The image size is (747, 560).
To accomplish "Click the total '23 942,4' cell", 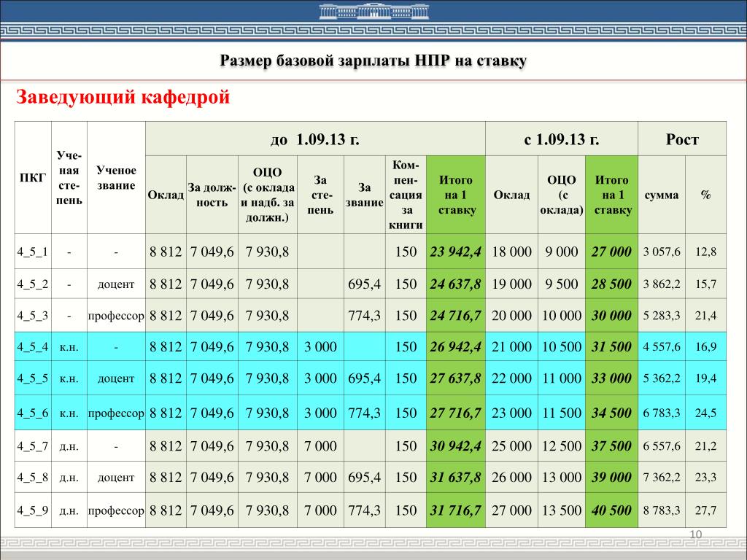I will pyautogui.click(x=455, y=252).
